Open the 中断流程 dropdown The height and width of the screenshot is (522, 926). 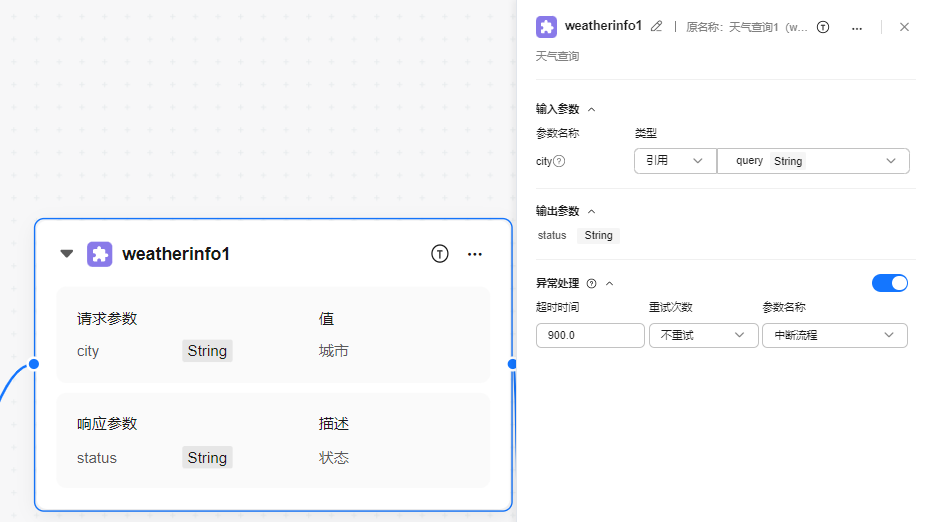pos(834,335)
